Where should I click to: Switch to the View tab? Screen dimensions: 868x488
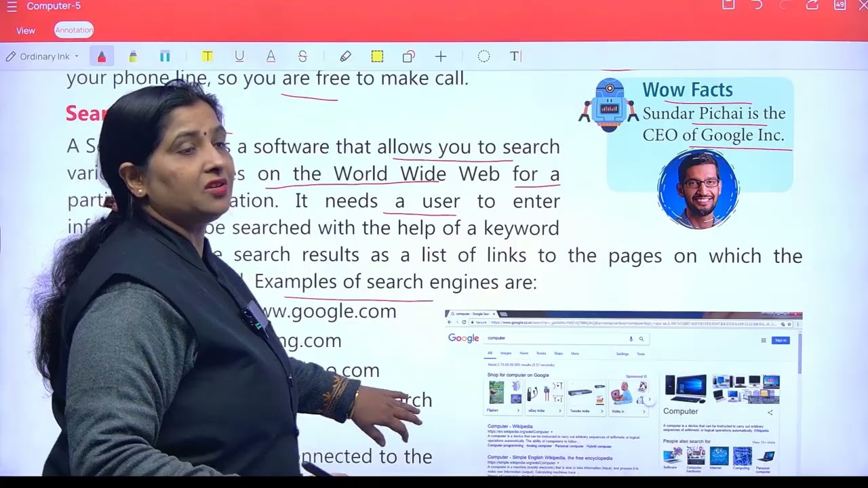point(26,30)
